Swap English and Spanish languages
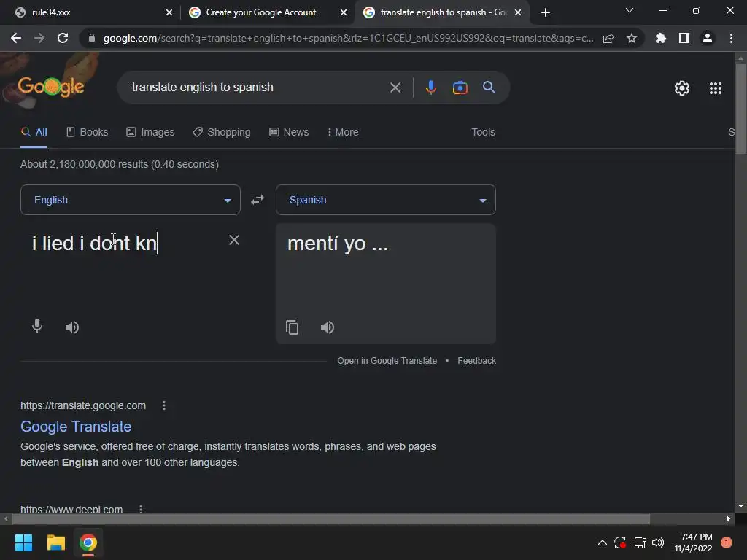This screenshot has height=560, width=747. click(258, 200)
